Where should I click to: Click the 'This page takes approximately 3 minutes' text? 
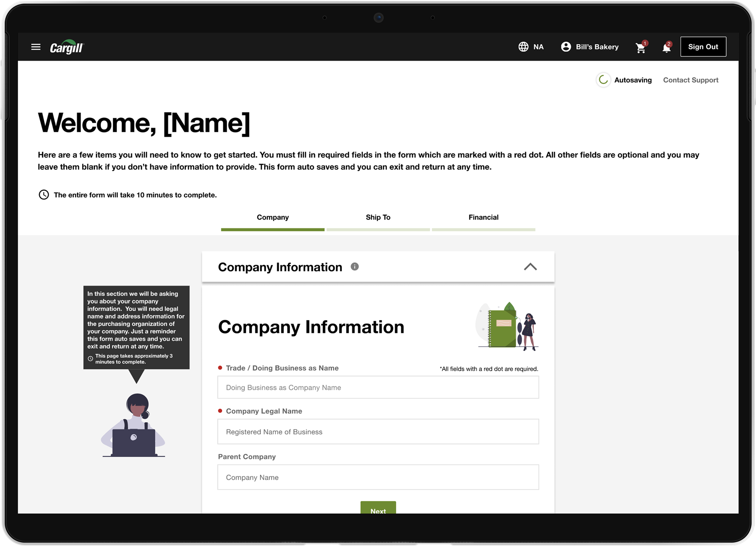[134, 359]
